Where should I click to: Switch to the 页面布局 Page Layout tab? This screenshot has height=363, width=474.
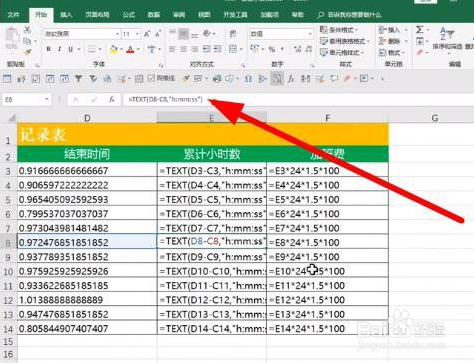[97, 15]
